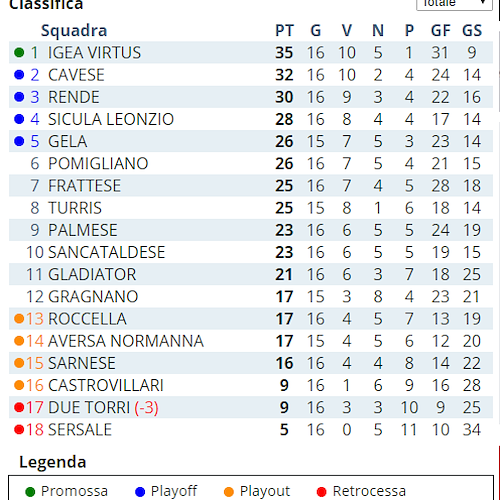The width and height of the screenshot is (500, 500).
Task: Click the orange dot next to CASTROVILLARI
Action: [19, 385]
